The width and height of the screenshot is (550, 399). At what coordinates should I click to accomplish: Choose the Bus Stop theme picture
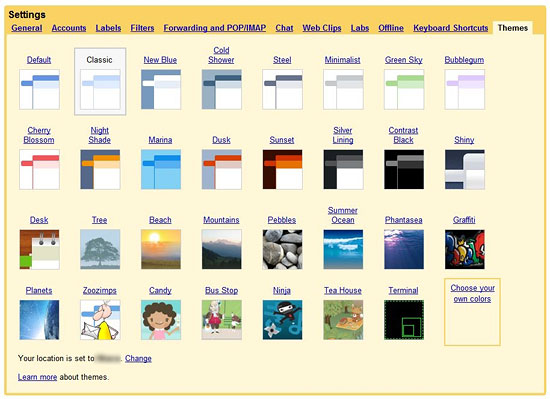(x=222, y=320)
